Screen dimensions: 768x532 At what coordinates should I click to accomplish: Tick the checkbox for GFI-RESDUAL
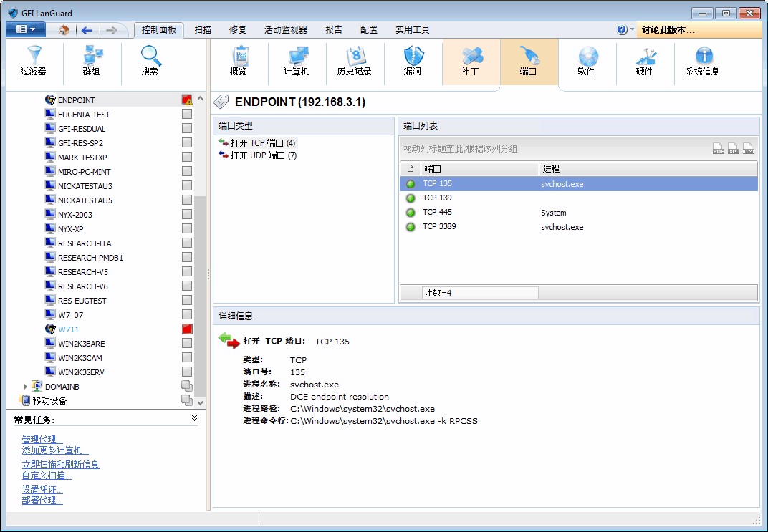coord(186,128)
